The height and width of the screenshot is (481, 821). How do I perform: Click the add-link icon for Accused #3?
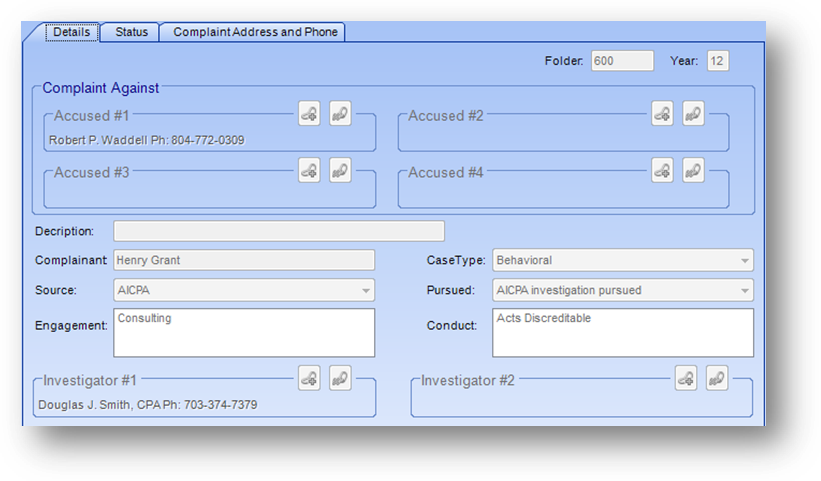pyautogui.click(x=309, y=171)
